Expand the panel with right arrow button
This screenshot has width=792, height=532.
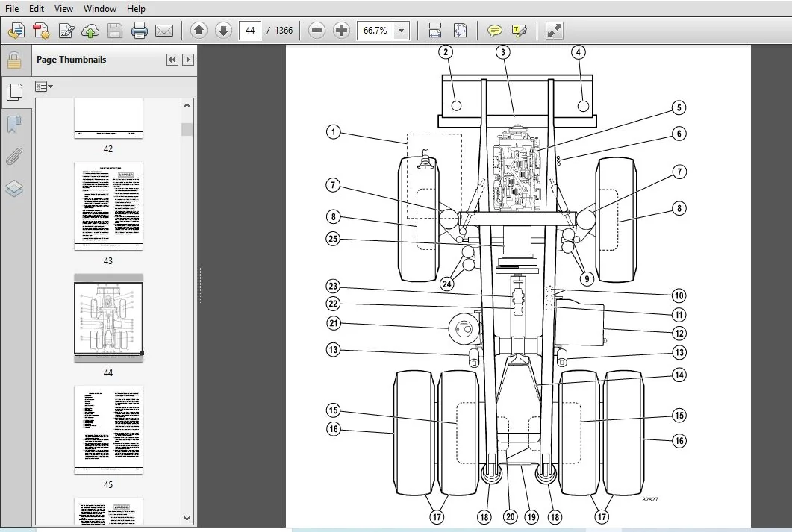[x=188, y=60]
